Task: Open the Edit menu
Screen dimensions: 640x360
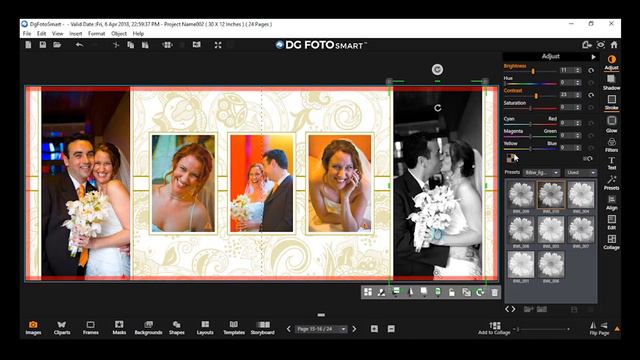Action: 41,33
